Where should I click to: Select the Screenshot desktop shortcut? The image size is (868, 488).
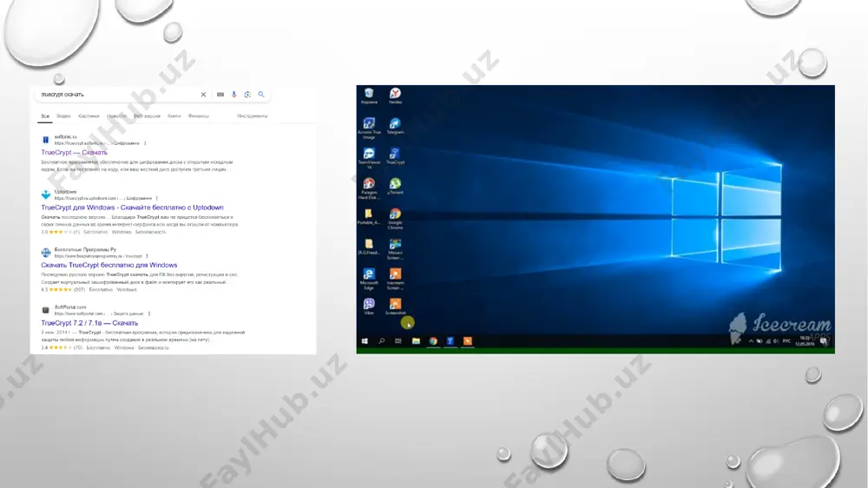click(395, 307)
